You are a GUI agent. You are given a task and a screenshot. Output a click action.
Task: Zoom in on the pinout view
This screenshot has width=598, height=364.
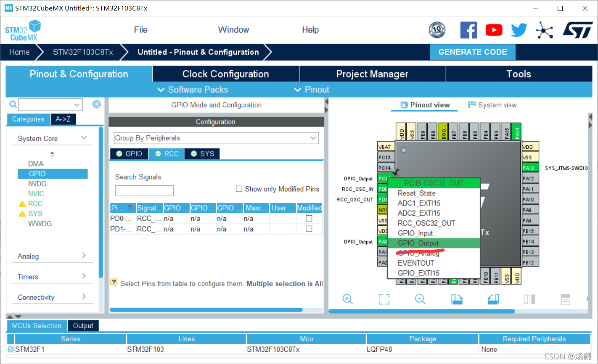[x=348, y=299]
